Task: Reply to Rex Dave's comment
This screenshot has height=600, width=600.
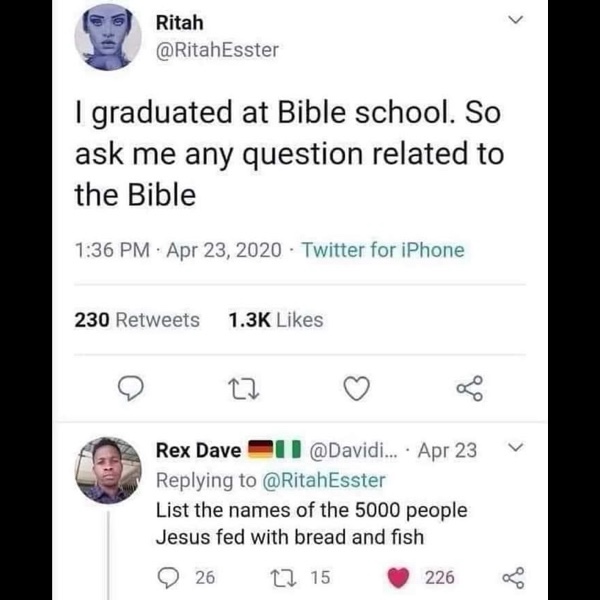Action: click(166, 577)
